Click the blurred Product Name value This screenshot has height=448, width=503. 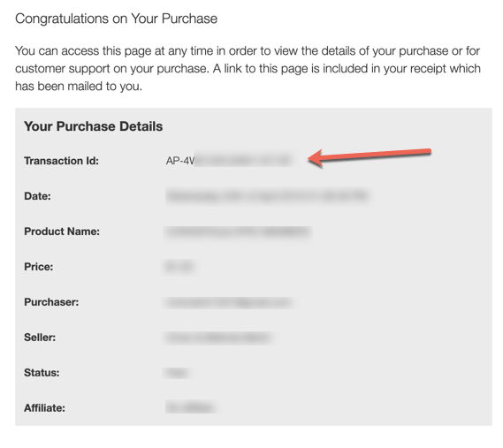[238, 232]
